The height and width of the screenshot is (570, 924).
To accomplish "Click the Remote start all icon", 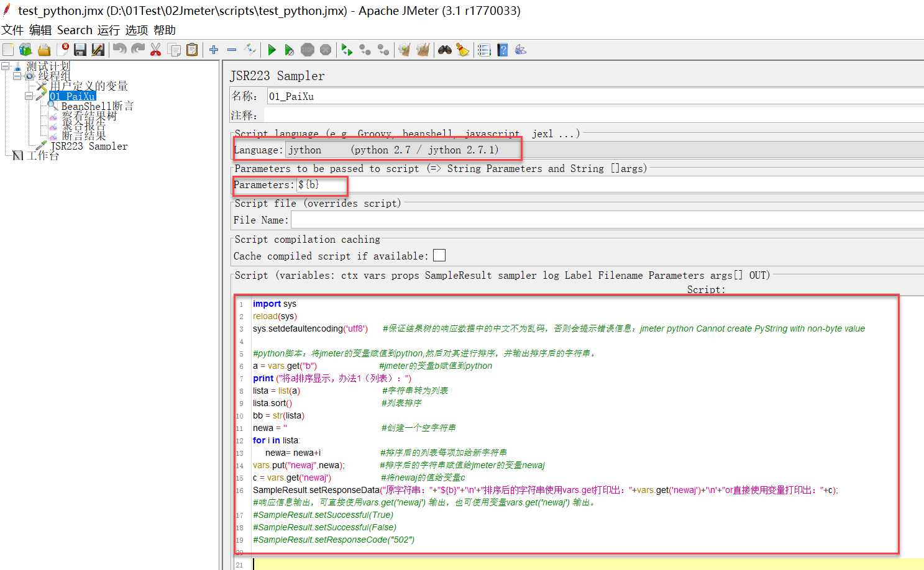I will pyautogui.click(x=347, y=50).
